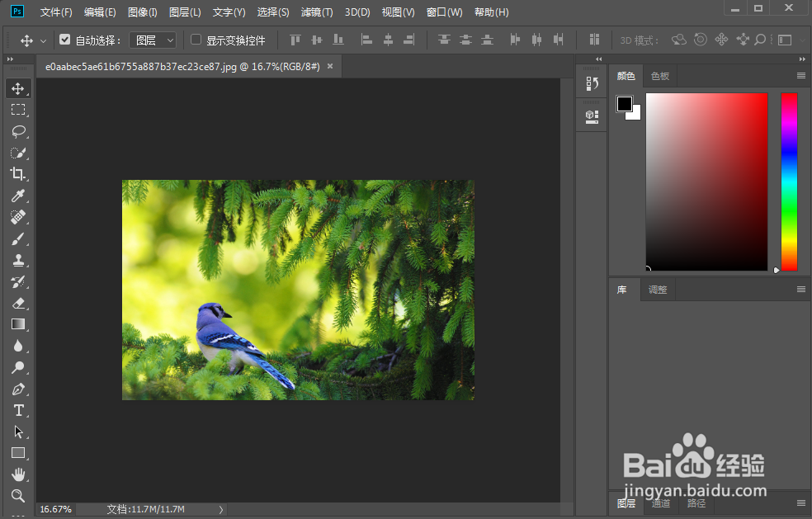Select the Lasso tool
This screenshot has width=812, height=519.
click(18, 131)
